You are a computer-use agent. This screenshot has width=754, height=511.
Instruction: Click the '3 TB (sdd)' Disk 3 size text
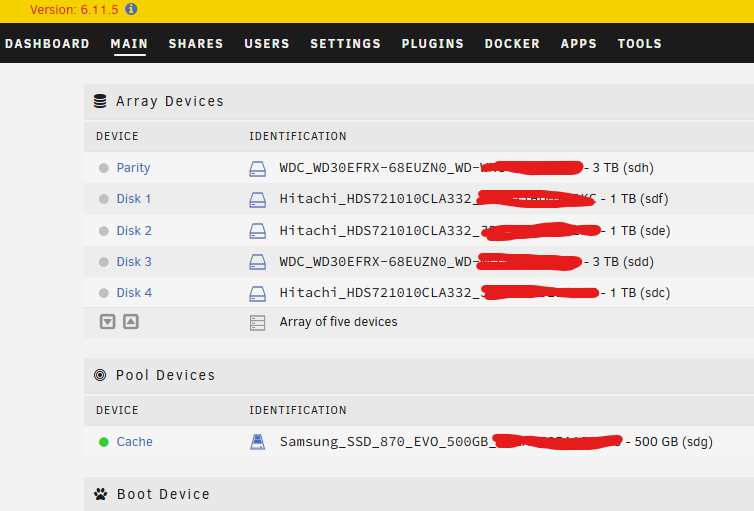coord(623,262)
